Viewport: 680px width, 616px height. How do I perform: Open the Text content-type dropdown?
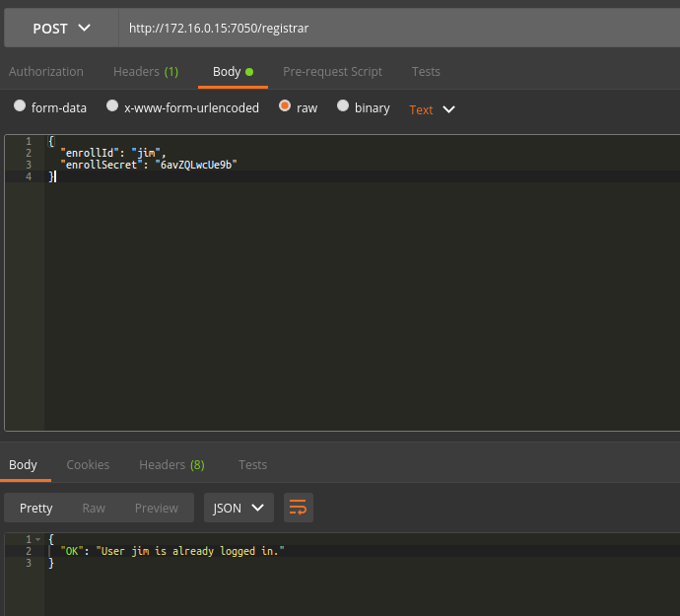point(433,109)
